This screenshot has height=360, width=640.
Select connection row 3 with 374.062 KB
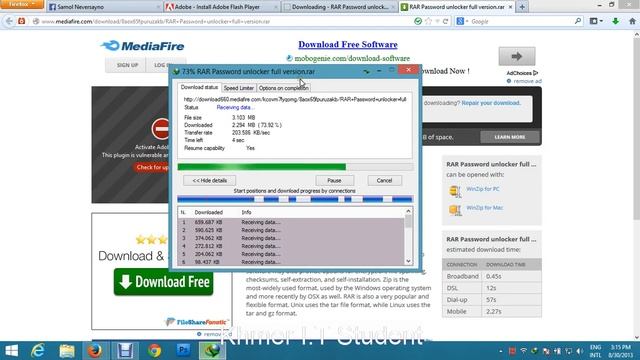tap(291, 238)
